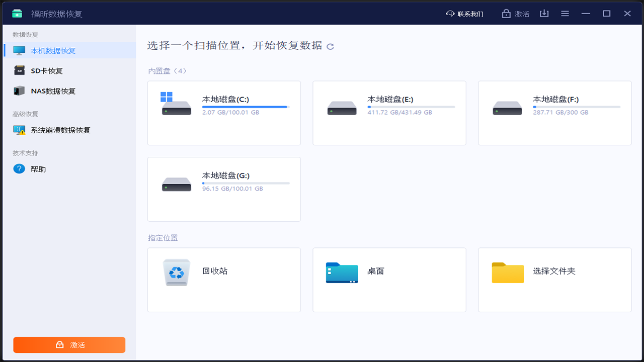The height and width of the screenshot is (362, 644).
Task: Click the 联系我们 contact icon
Action: [x=449, y=14]
